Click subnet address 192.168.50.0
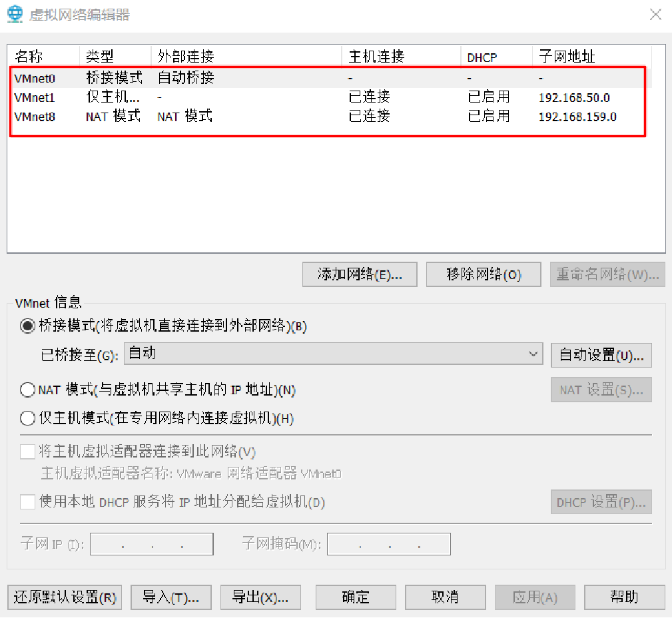Viewport: 672px width, 618px height. [x=574, y=98]
